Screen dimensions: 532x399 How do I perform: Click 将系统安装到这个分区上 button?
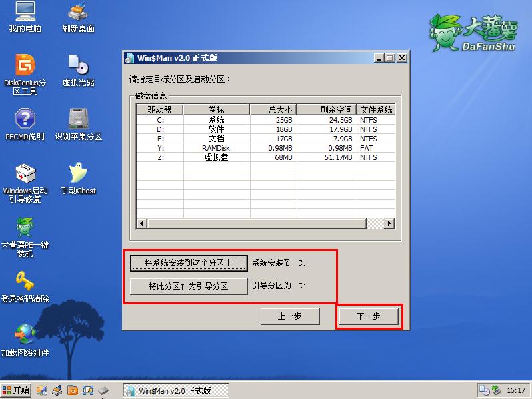[x=188, y=263]
